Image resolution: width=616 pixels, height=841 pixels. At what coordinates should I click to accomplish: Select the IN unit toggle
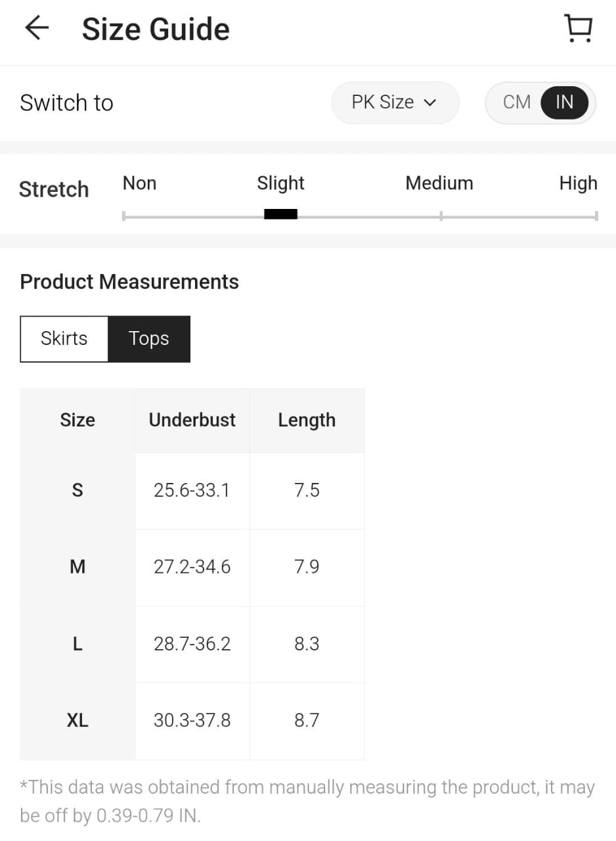564,102
